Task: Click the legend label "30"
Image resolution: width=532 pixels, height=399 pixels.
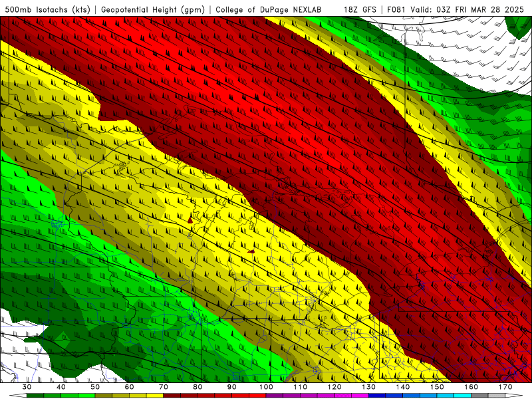Action: [x=27, y=387]
